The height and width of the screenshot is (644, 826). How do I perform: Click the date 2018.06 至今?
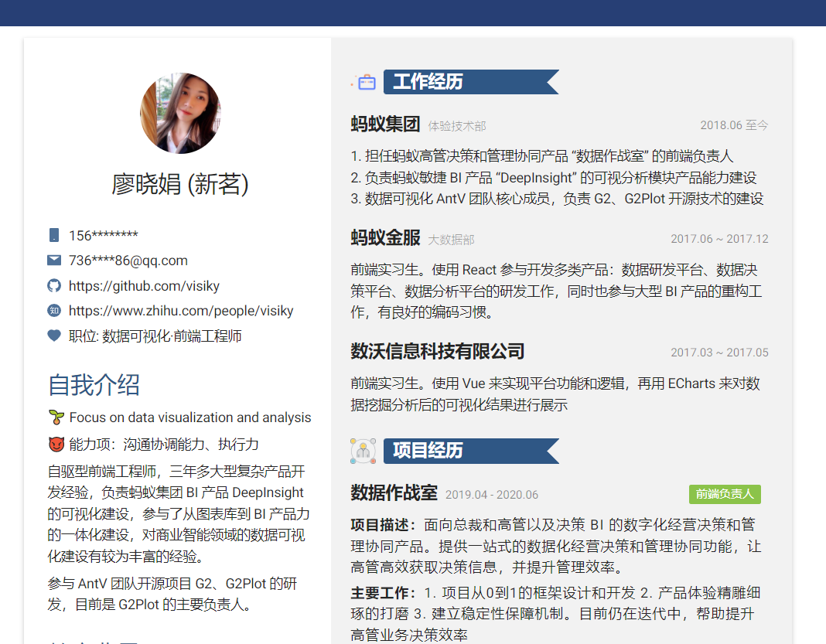click(734, 125)
